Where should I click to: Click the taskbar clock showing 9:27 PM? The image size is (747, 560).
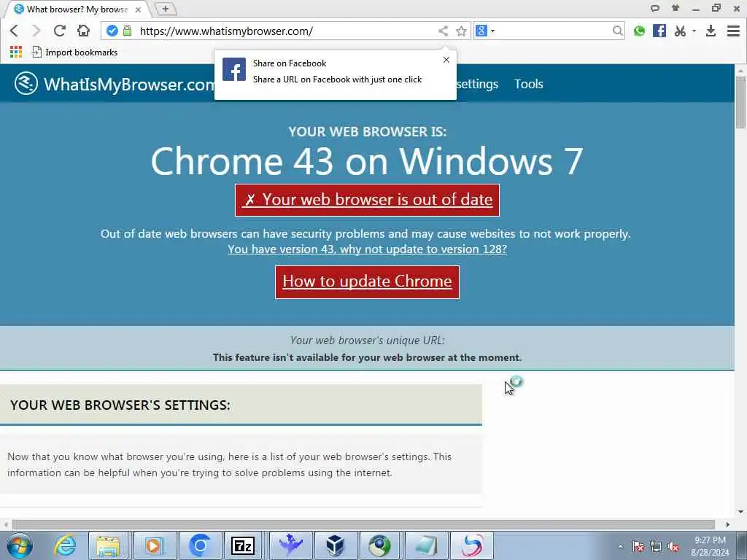[711, 546]
